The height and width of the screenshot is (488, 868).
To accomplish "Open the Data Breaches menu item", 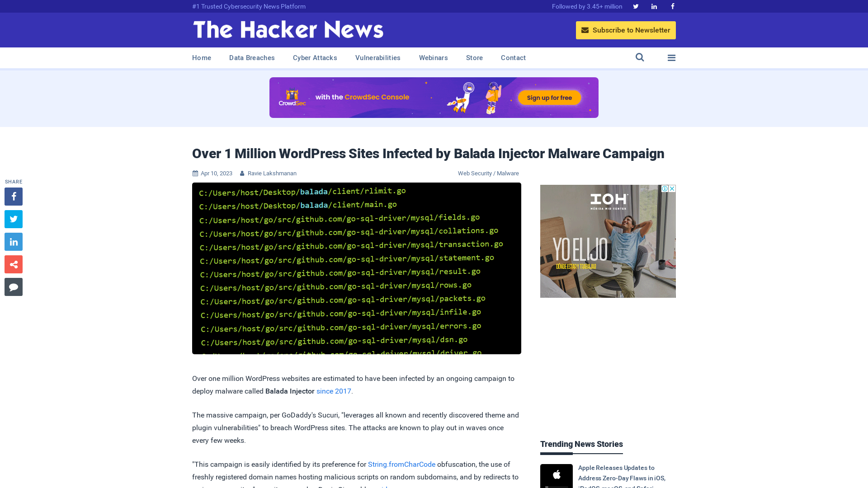I will 251,58.
